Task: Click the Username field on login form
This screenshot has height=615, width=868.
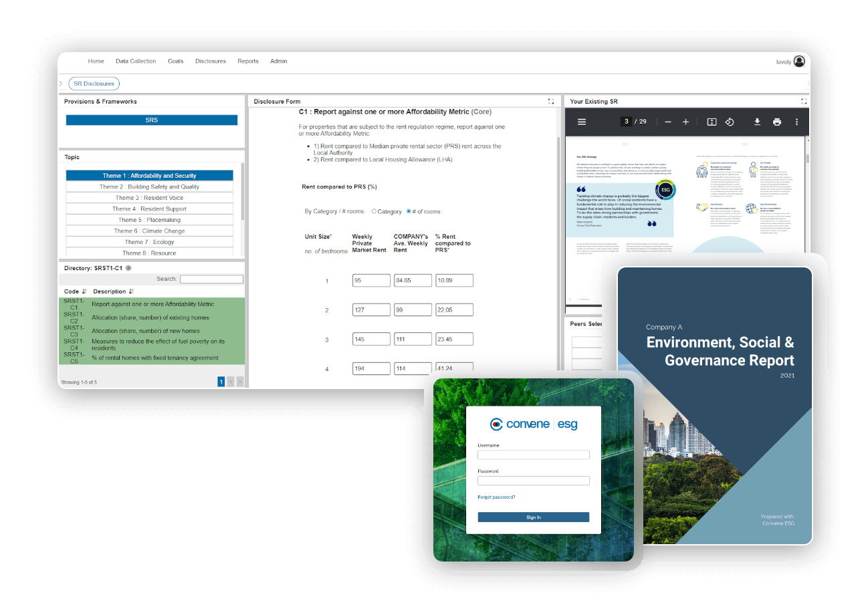Action: tap(534, 455)
